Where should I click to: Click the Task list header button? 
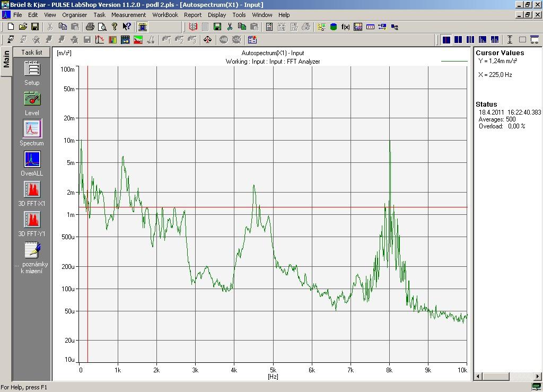click(31, 53)
